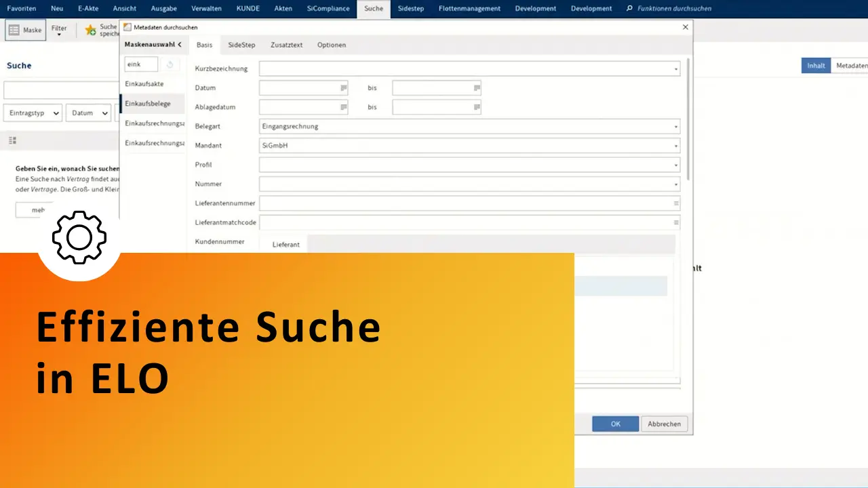This screenshot has width=868, height=488.
Task: Open the Datum filter dropdown in Suche
Action: click(88, 113)
